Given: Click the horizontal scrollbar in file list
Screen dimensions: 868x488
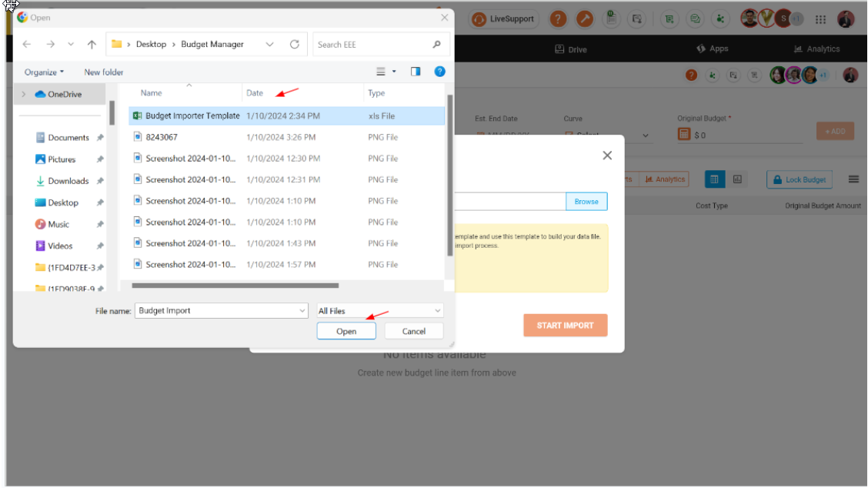Looking at the screenshot, I should pos(235,286).
